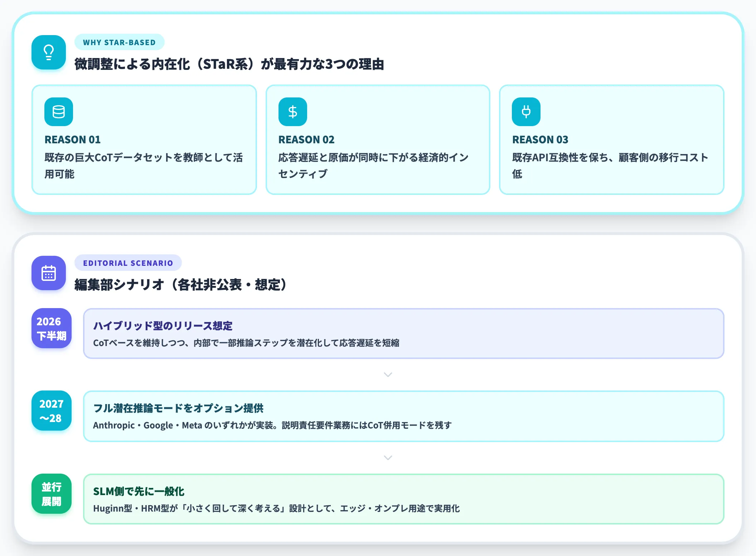Click description Anthropic・Google・Meta のいずれかが実装

[272, 425]
